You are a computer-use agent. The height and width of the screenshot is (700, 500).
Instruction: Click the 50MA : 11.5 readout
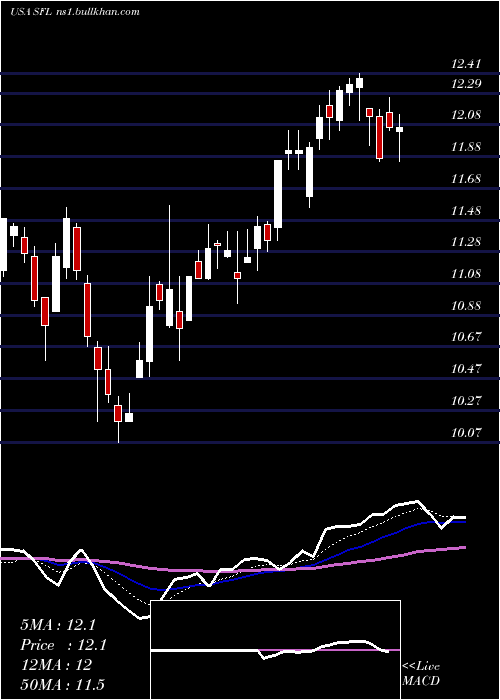tap(62, 684)
